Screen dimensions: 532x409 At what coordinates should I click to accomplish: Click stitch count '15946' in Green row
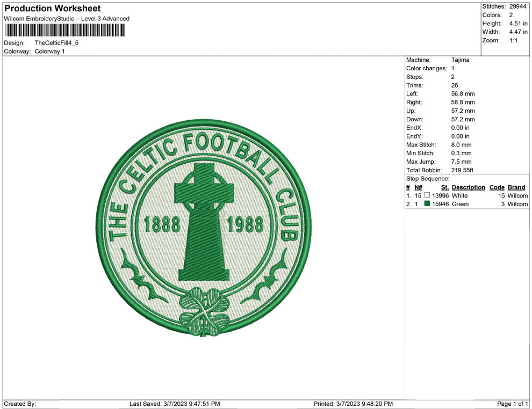(441, 204)
